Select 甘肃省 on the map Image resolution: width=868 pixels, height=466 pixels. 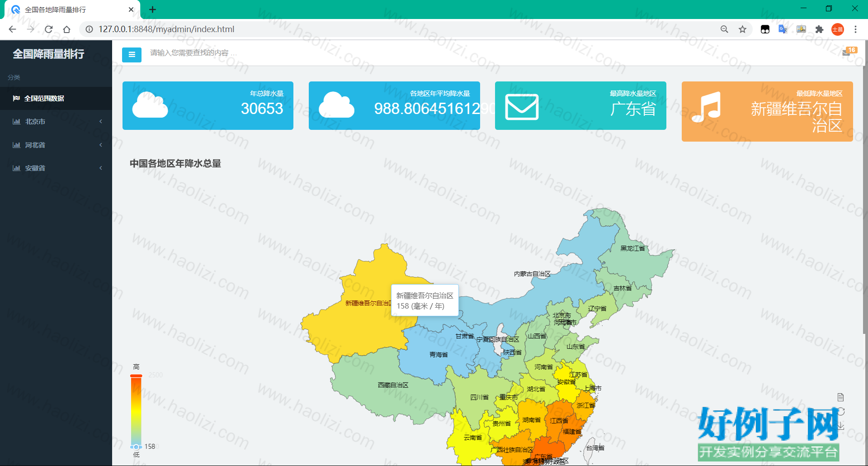[464, 336]
